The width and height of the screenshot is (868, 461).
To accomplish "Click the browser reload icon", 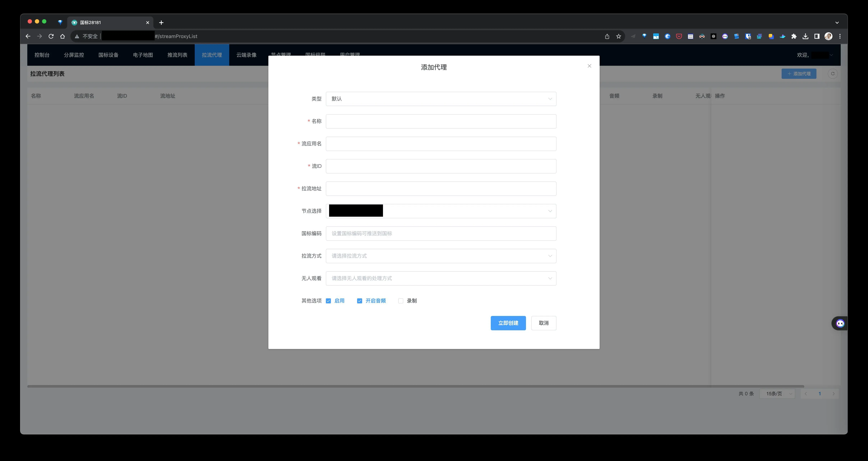I will pyautogui.click(x=51, y=36).
